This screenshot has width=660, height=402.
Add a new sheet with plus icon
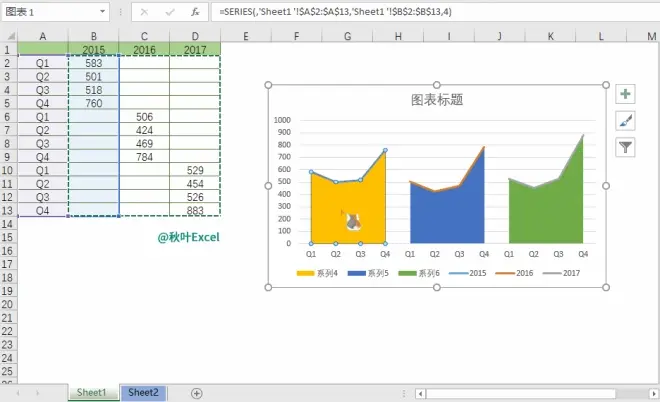pyautogui.click(x=197, y=393)
